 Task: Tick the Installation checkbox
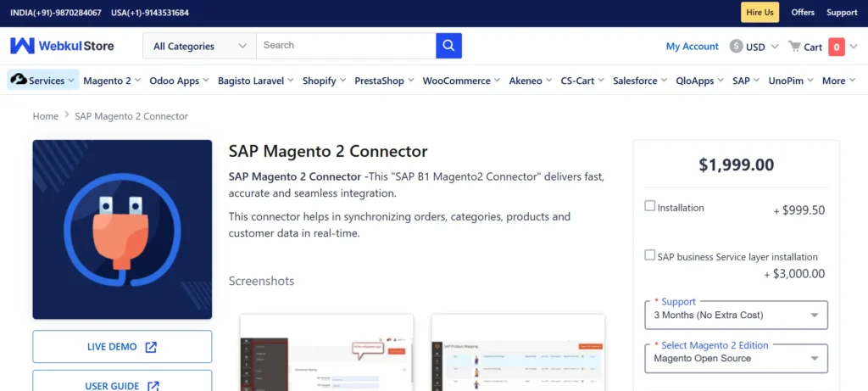click(x=650, y=205)
